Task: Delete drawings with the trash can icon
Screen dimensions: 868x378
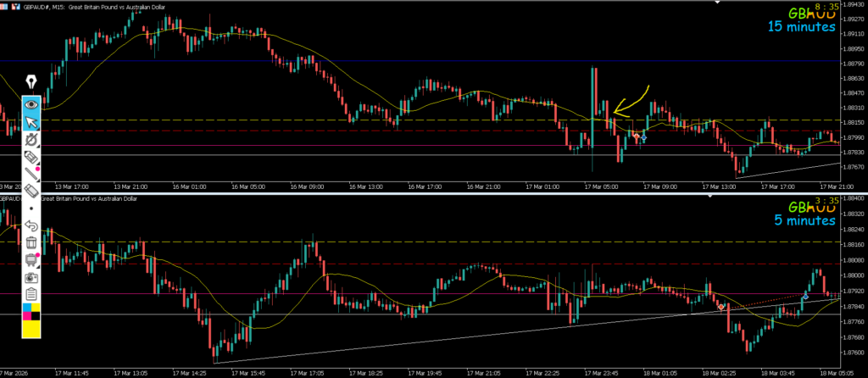Action: (31, 243)
